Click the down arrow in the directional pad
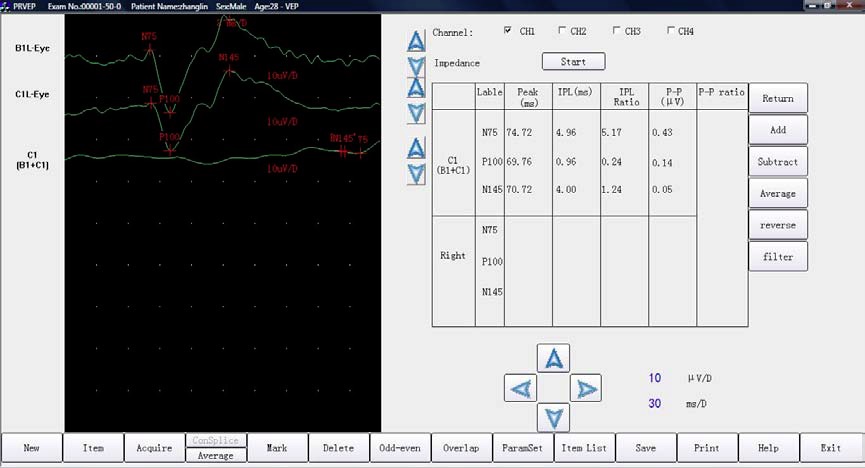 click(x=553, y=418)
